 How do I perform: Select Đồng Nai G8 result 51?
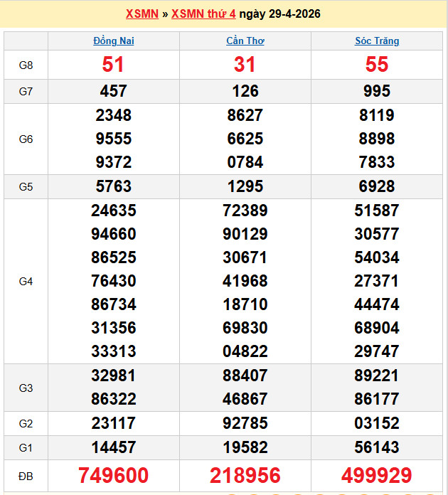tap(114, 65)
